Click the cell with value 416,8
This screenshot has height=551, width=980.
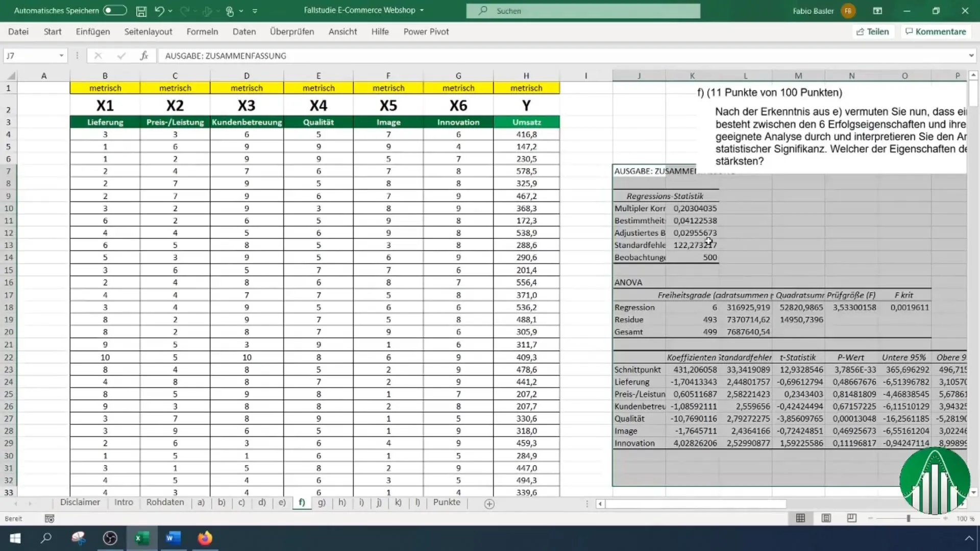[x=526, y=135]
